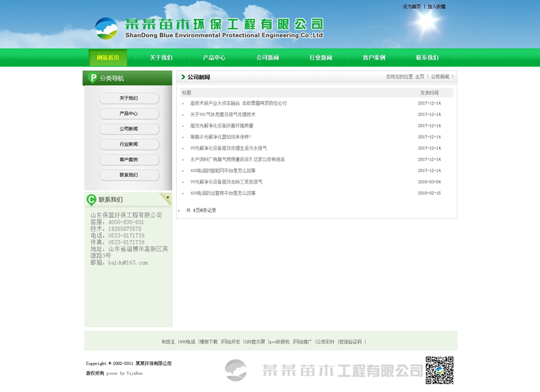540x392 pixels.
Task: Go to 行业新闻 in the top navigation
Action: [x=321, y=58]
